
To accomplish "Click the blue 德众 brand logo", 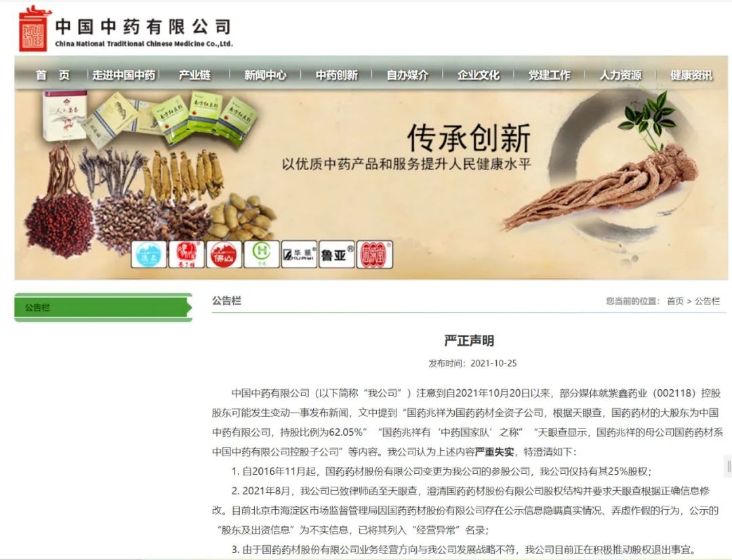I will coord(149,254).
